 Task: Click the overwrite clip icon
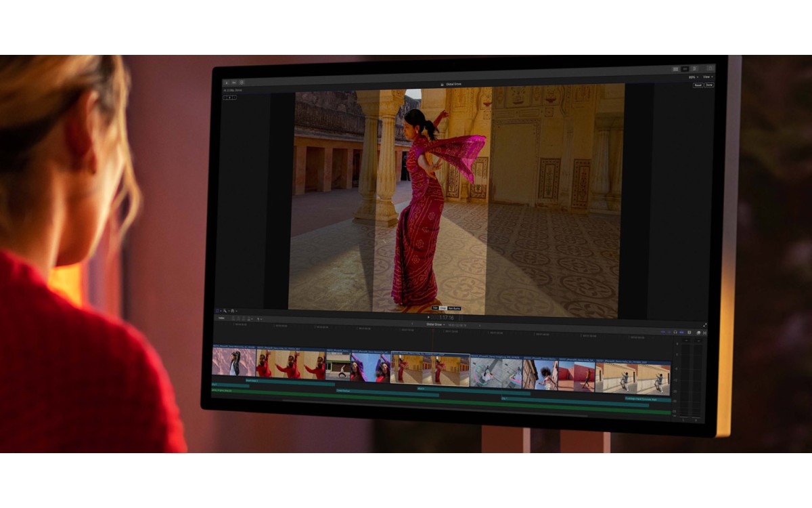[249, 319]
